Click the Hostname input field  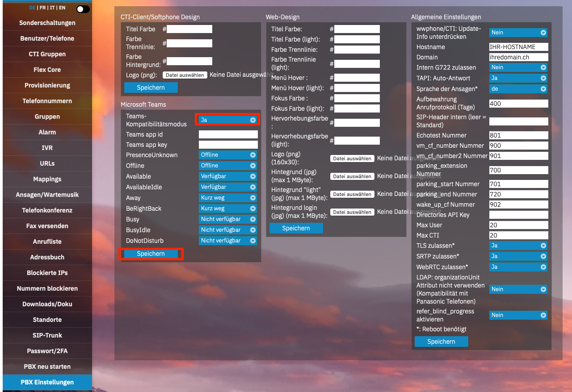coord(518,47)
